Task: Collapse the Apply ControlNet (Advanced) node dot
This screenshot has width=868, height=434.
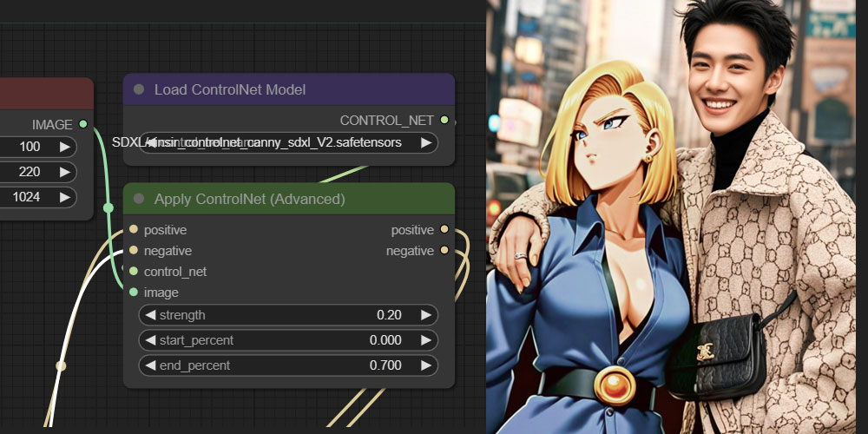Action: (139, 199)
